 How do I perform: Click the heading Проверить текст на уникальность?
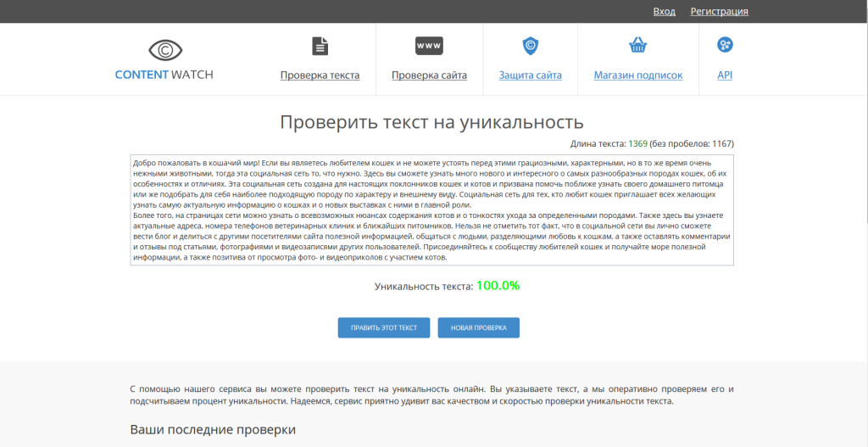click(431, 122)
